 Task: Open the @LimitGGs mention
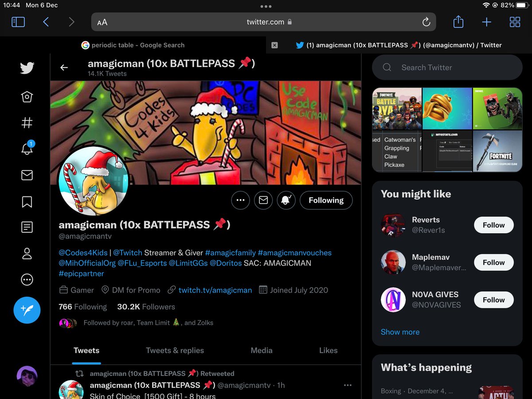pyautogui.click(x=188, y=263)
